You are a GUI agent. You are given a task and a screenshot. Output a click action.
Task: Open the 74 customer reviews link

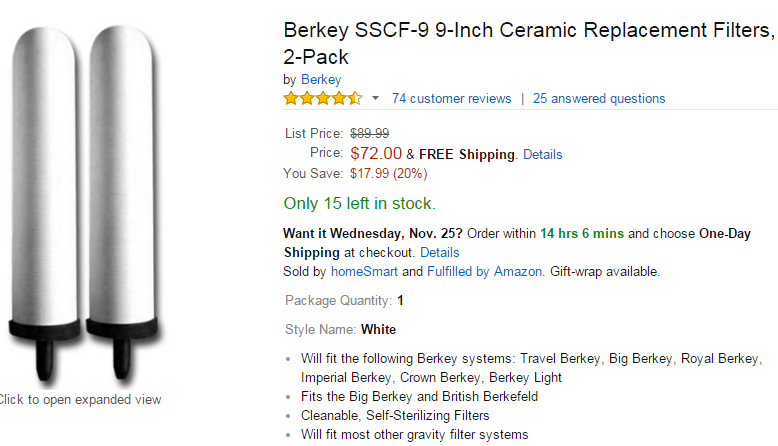(452, 98)
